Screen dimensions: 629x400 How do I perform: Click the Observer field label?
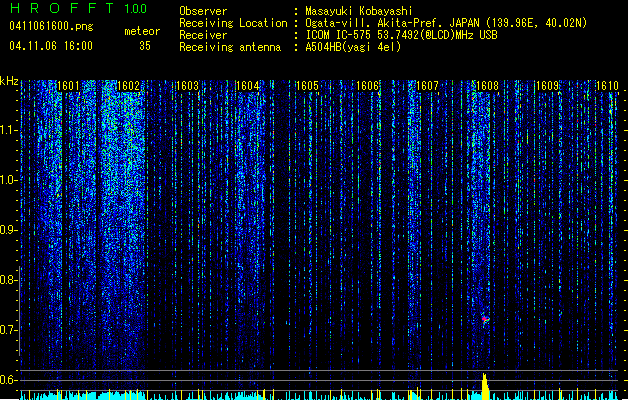click(x=203, y=11)
